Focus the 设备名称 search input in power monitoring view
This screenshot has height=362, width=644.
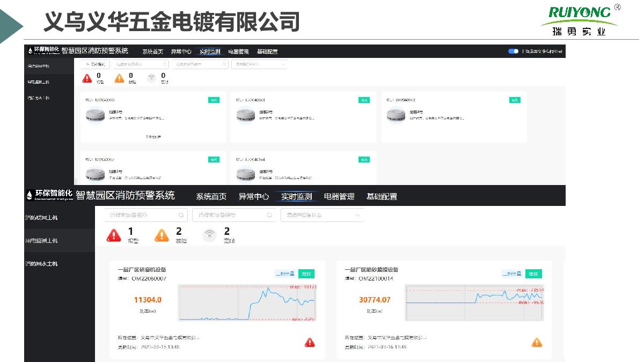coord(146,215)
